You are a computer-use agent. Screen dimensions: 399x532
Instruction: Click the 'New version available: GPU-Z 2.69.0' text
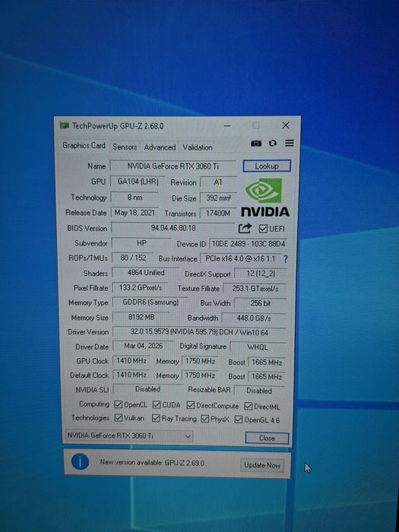click(x=152, y=462)
